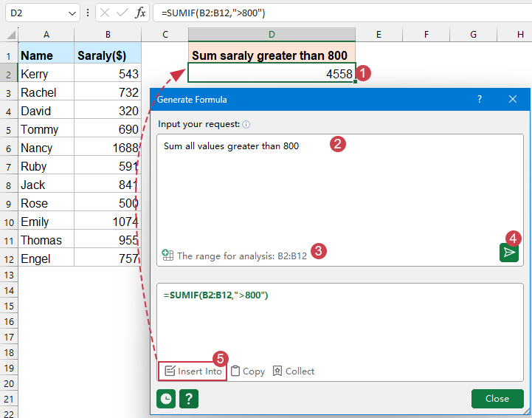Click Insert Into to place the formula
The height and width of the screenshot is (418, 532).
click(x=193, y=371)
